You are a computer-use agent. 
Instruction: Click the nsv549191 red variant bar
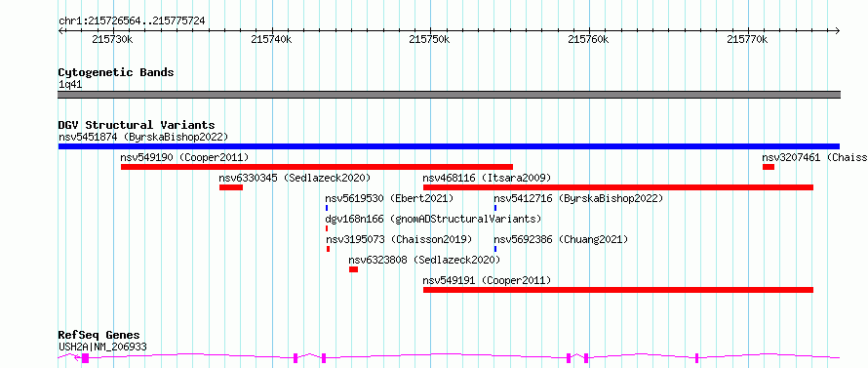[x=617, y=290]
